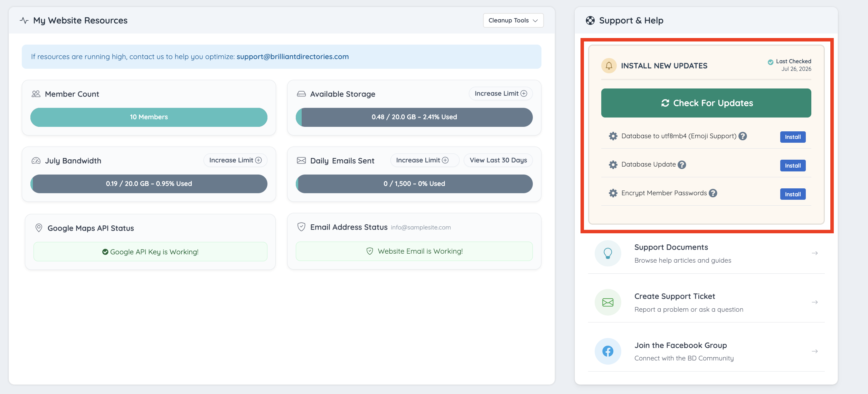Increase limit for July Bandwidth

click(235, 160)
